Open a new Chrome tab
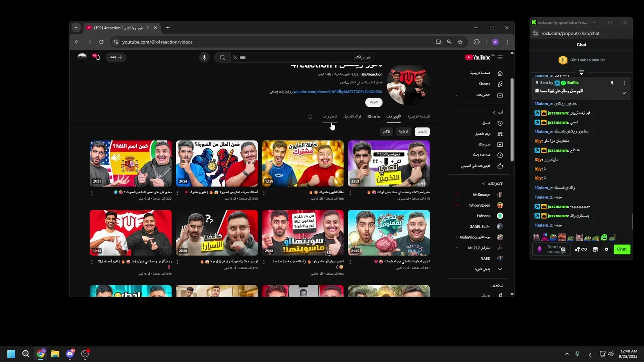The width and height of the screenshot is (644, 362). [168, 28]
